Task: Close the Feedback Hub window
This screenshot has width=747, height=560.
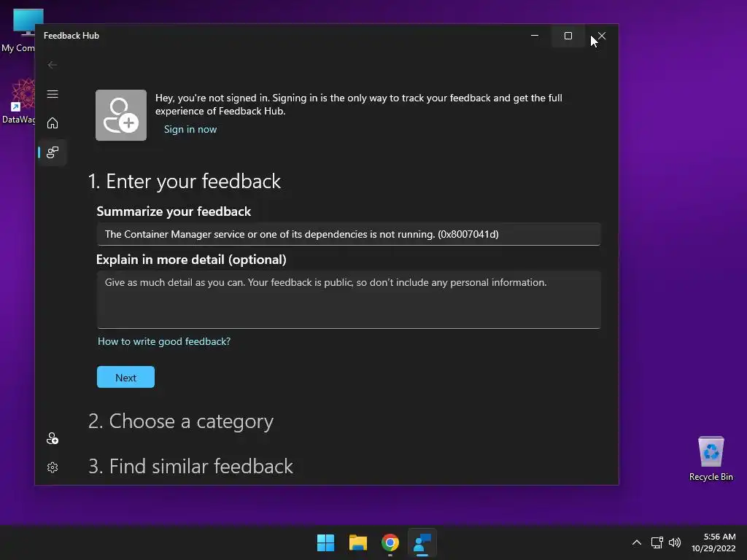Action: 602,36
